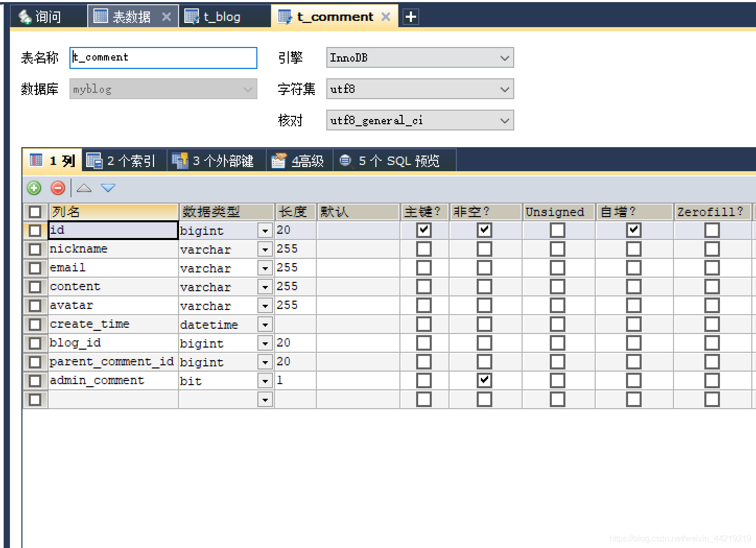Image resolution: width=756 pixels, height=548 pixels.
Task: Open the 引擎 InnoDB dropdown
Action: coord(420,57)
